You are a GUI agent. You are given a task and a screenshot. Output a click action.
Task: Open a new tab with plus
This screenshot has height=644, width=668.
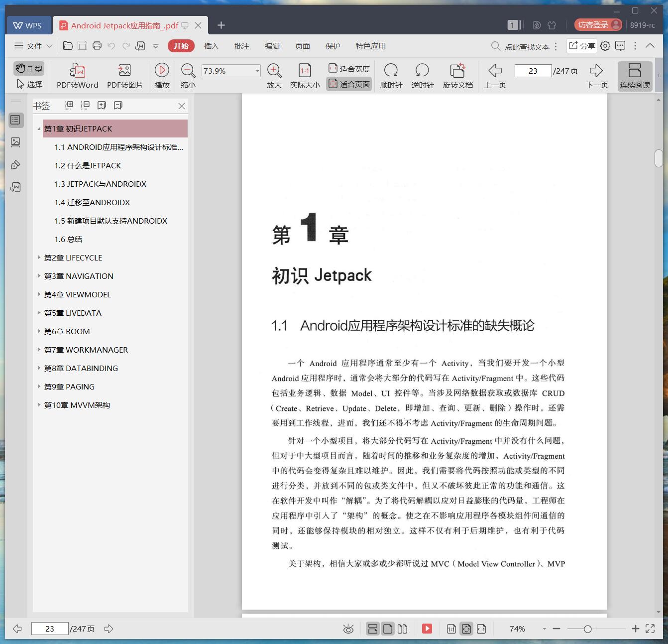(x=222, y=25)
